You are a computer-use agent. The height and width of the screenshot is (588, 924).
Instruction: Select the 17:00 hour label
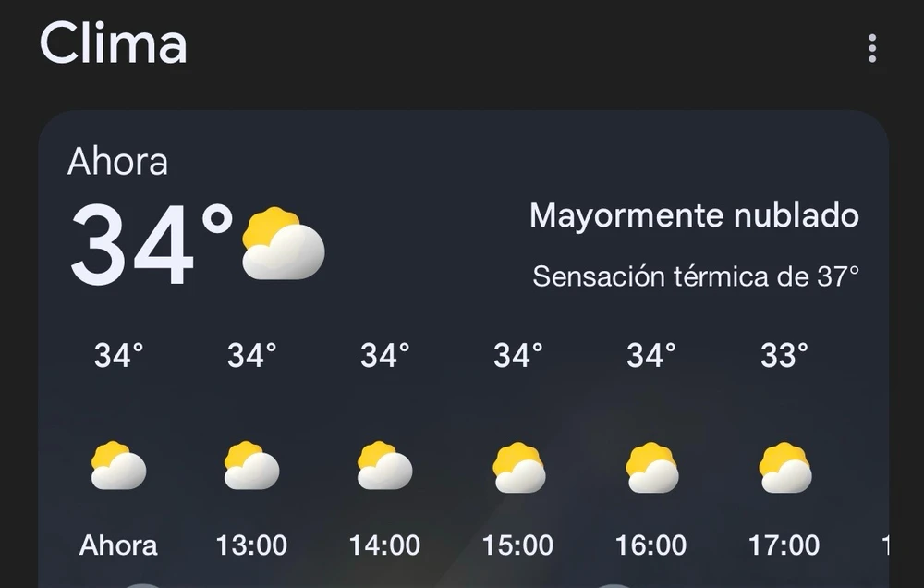(x=784, y=545)
